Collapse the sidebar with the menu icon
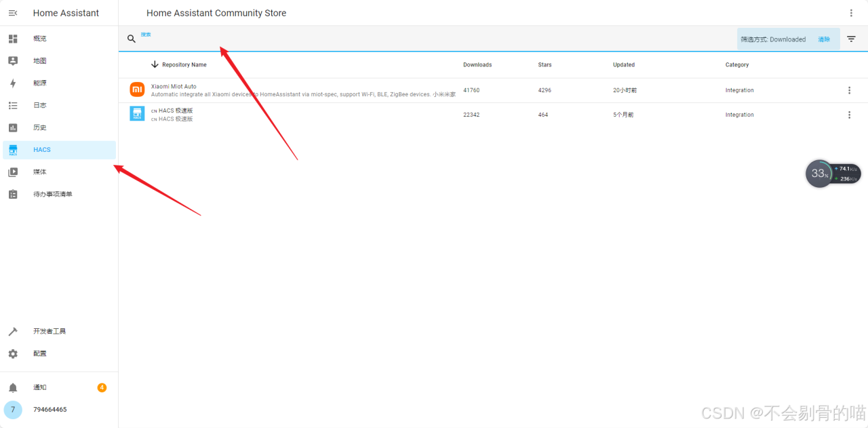 click(x=13, y=13)
